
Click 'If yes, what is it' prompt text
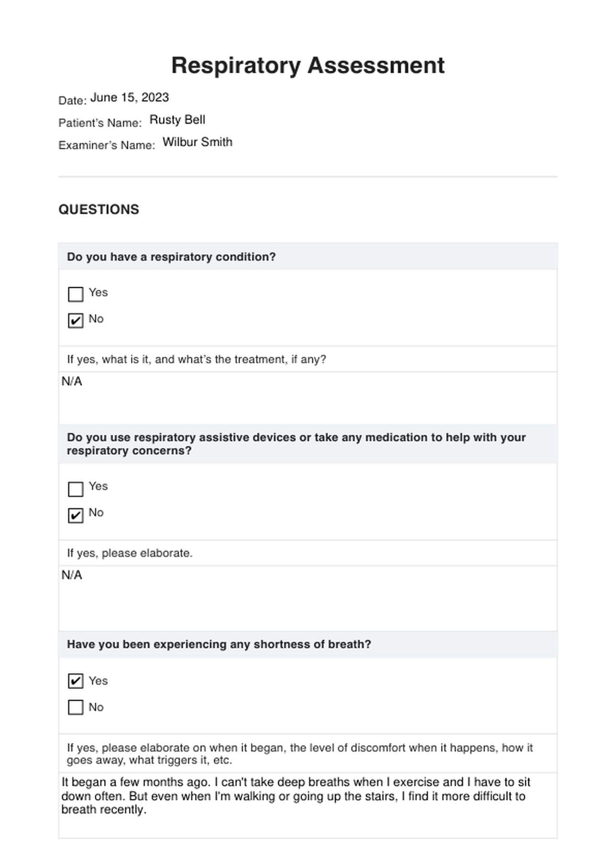[196, 359]
